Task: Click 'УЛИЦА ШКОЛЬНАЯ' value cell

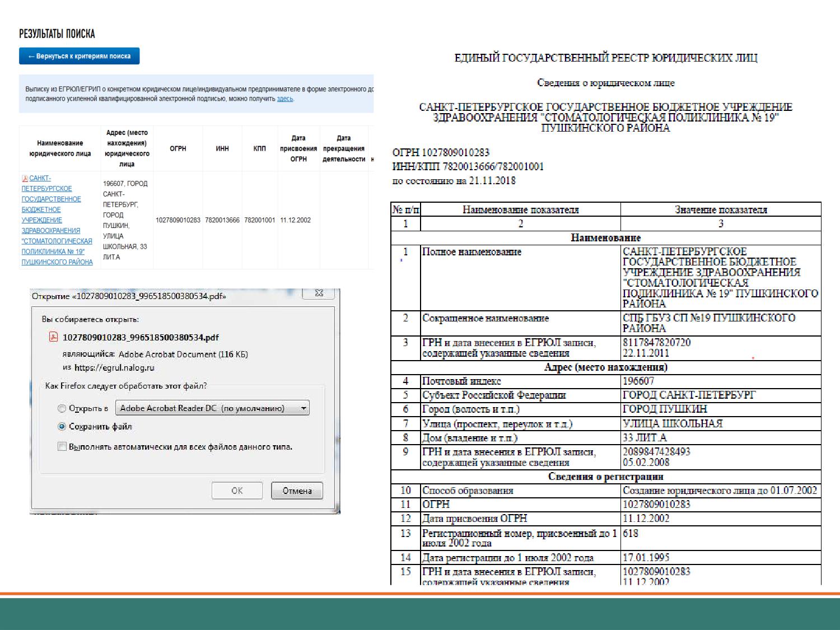Action: [x=673, y=423]
